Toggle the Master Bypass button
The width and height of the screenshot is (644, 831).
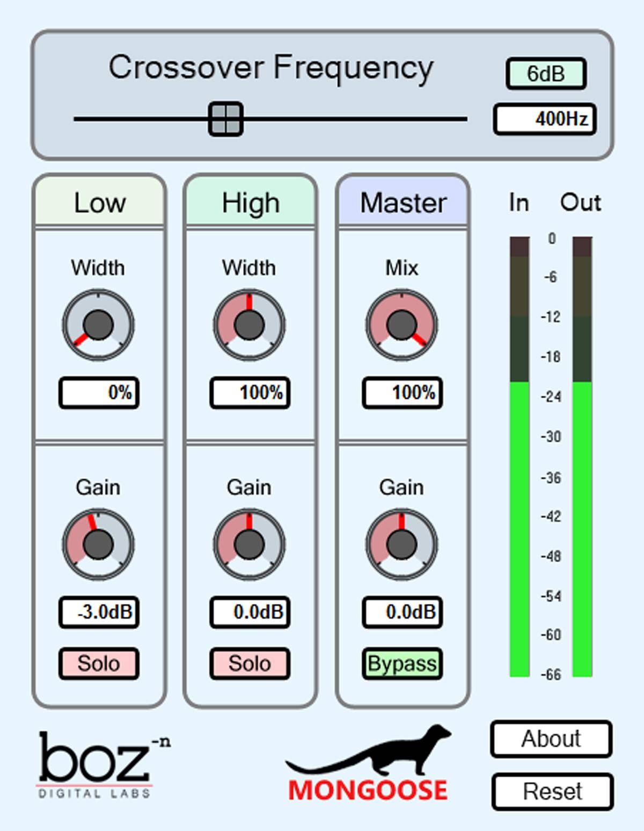click(402, 664)
